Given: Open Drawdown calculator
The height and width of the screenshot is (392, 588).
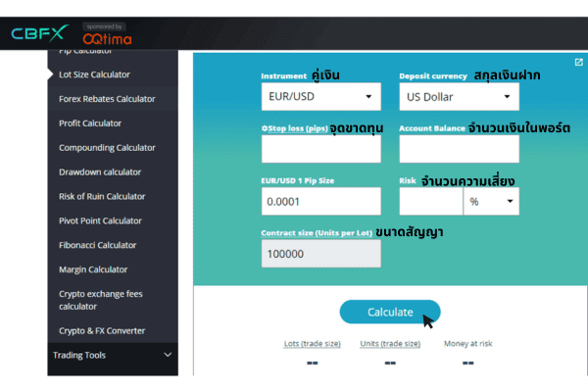Looking at the screenshot, I should [x=100, y=172].
